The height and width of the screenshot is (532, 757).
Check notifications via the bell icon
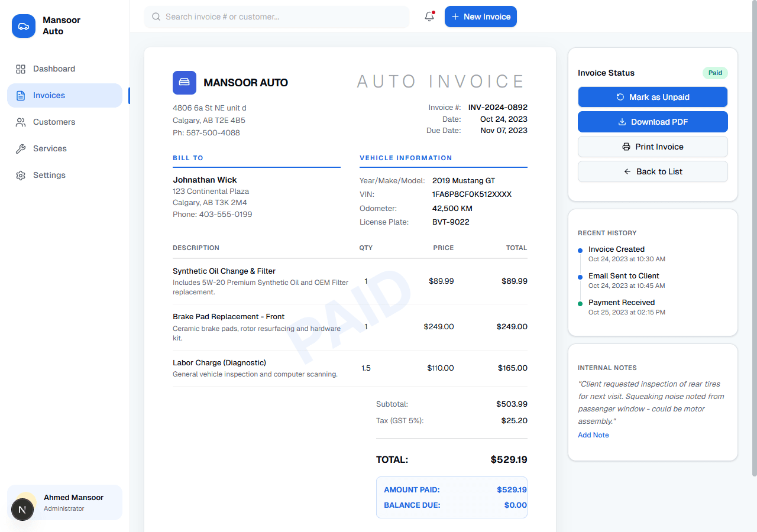click(429, 17)
